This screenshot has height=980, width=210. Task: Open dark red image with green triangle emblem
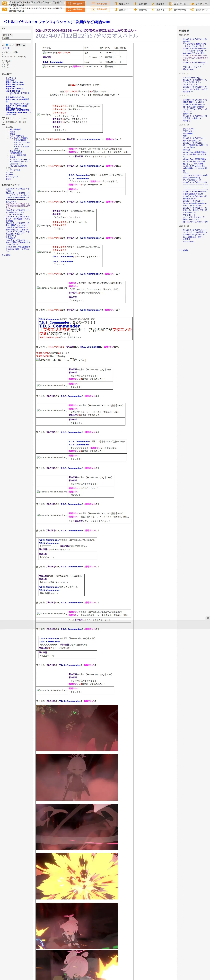pyautogui.click(x=77, y=728)
